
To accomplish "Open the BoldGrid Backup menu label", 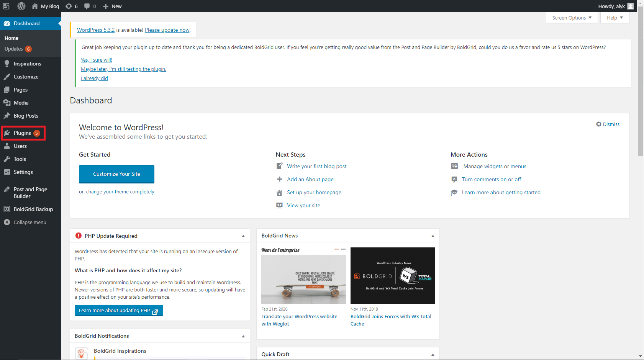I will coord(33,209).
